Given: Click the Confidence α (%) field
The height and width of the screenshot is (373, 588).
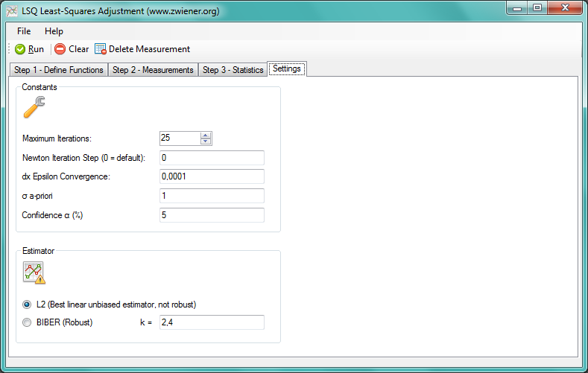Looking at the screenshot, I should click(212, 215).
